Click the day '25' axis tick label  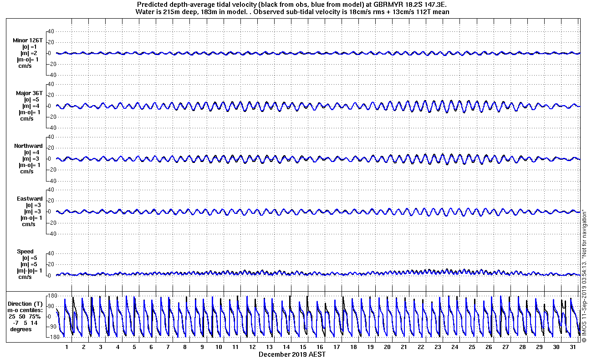471,347
